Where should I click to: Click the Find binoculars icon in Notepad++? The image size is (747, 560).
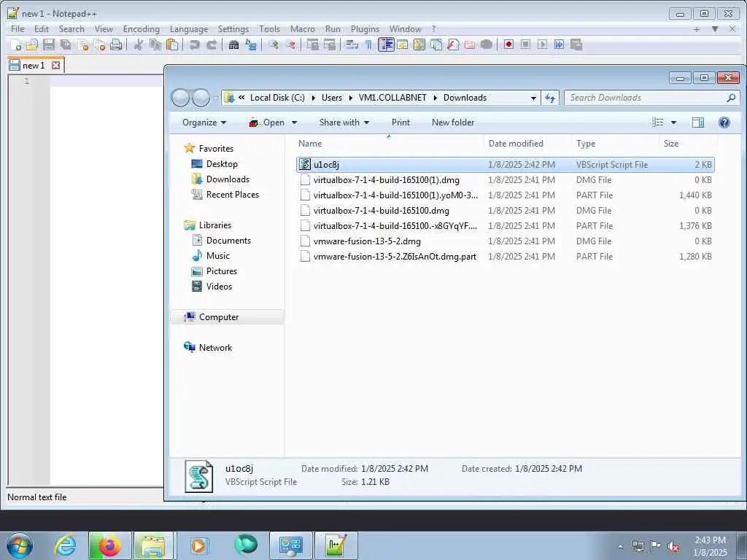pos(233,44)
